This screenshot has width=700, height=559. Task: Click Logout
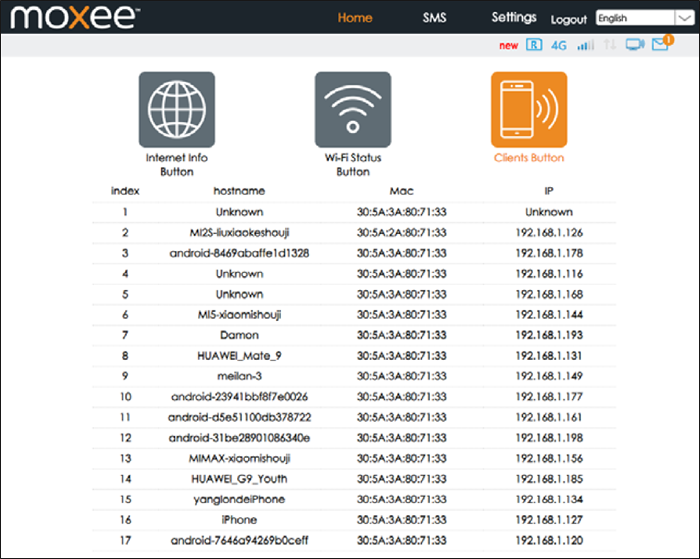point(568,19)
